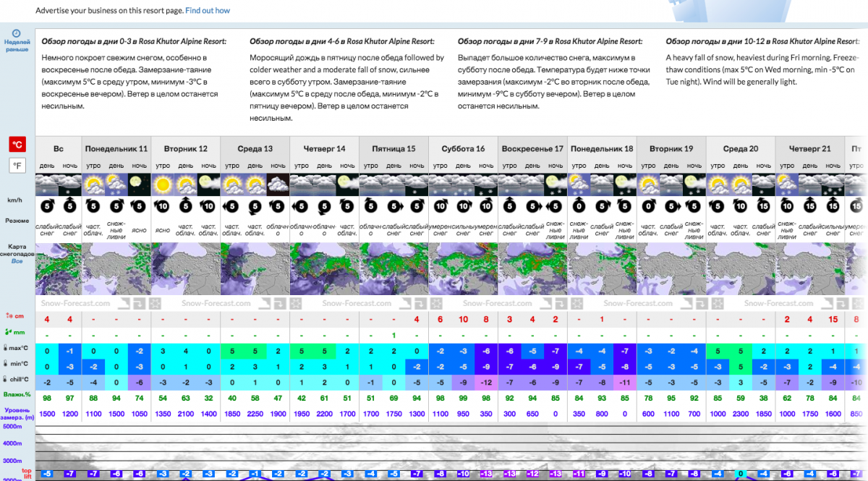Select the 'Вторник 12' day header
This screenshot has width=868, height=481.
186,149
